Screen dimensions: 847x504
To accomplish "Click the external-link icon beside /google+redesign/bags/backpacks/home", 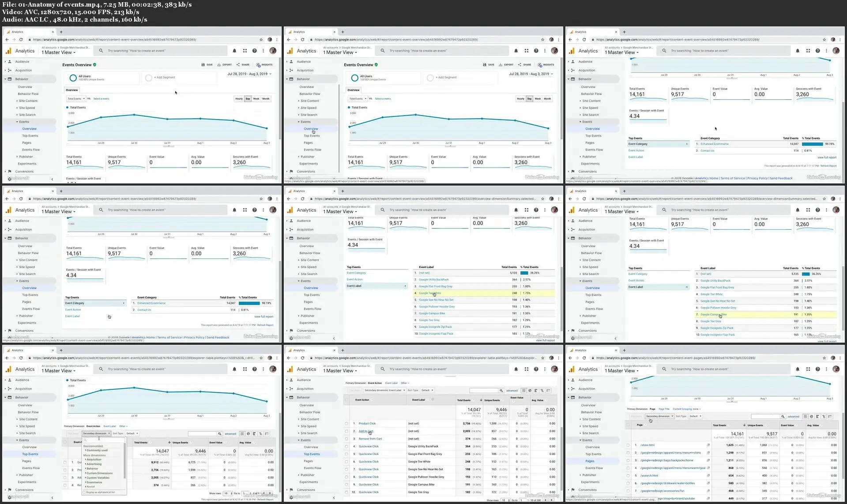I will point(708,460).
